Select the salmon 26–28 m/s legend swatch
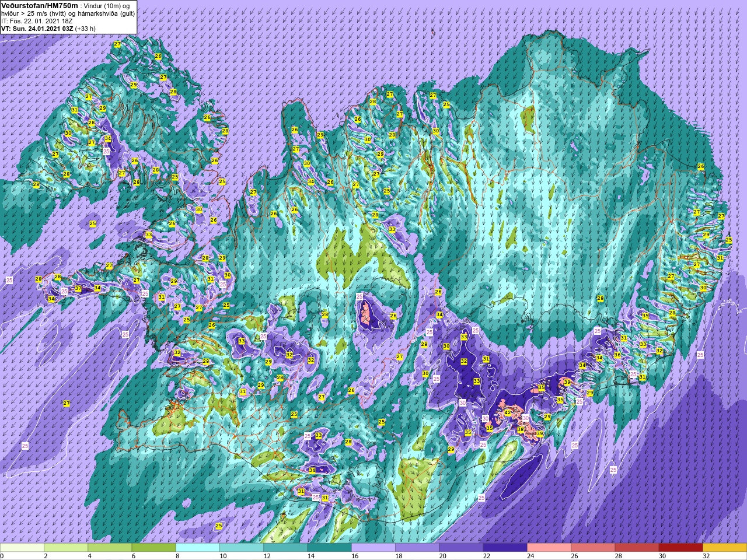 (x=593, y=548)
